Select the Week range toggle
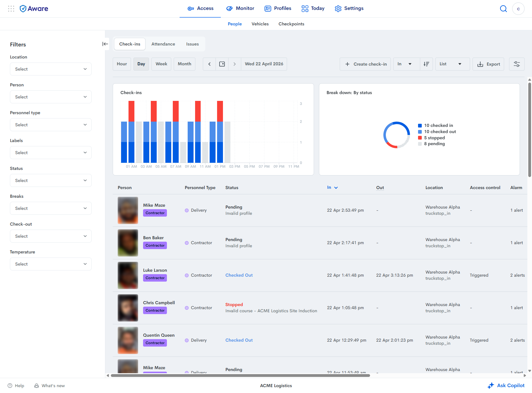The width and height of the screenshot is (532, 393). 161,64
